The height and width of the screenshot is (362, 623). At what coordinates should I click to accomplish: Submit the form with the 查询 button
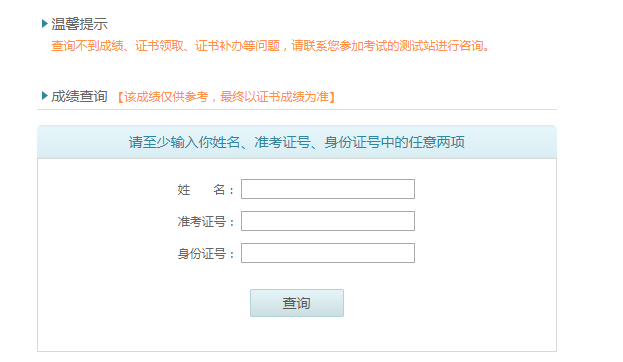pos(297,303)
